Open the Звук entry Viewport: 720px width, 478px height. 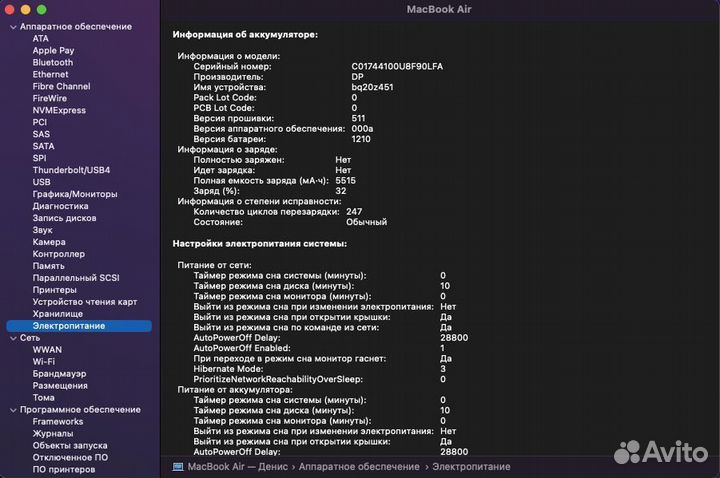point(42,230)
